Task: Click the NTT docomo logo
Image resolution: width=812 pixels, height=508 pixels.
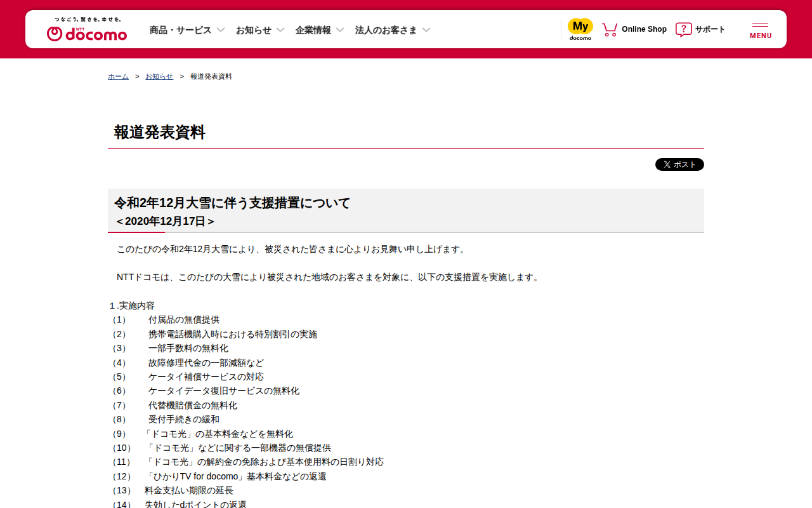Action: tap(87, 30)
